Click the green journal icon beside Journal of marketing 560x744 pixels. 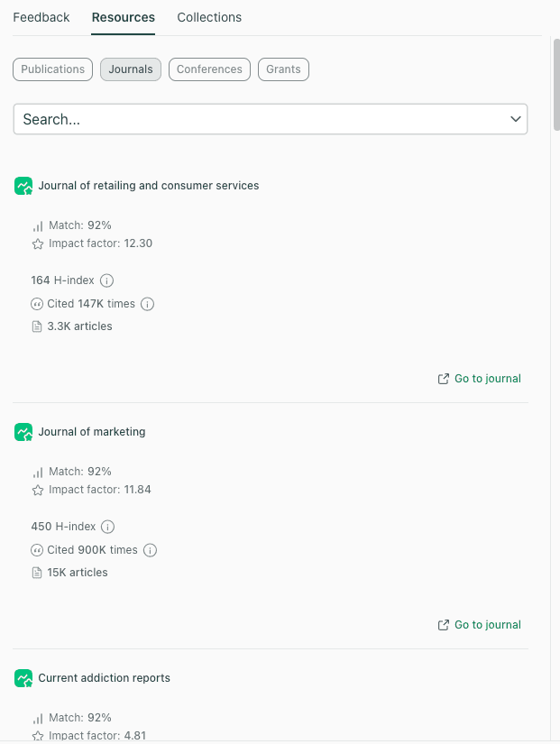point(23,432)
